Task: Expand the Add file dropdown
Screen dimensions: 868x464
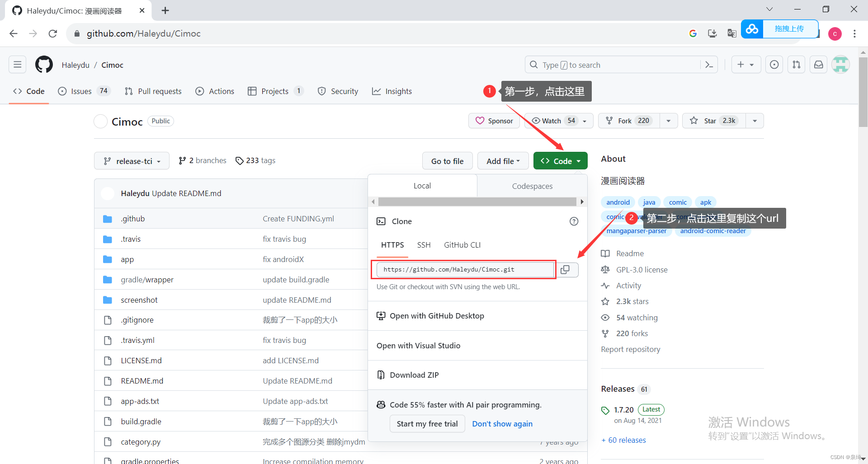Action: coord(503,161)
